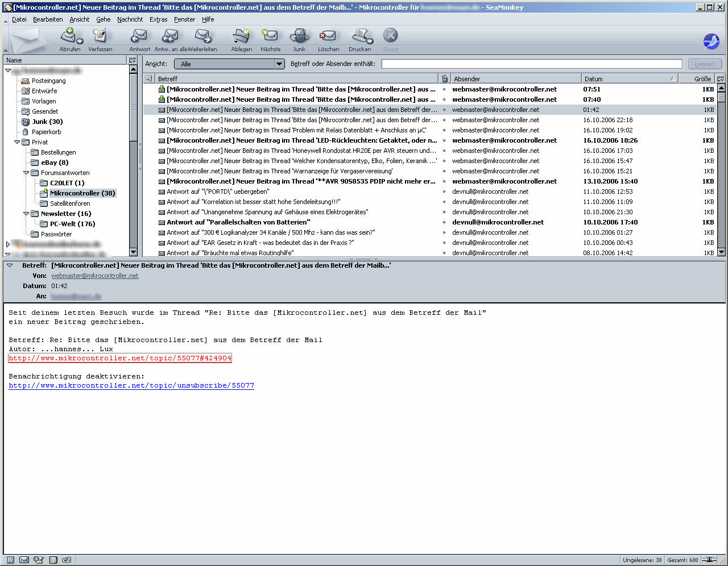Collapse the Newsletter (16) folder
Image resolution: width=728 pixels, height=566 pixels.
coord(26,214)
